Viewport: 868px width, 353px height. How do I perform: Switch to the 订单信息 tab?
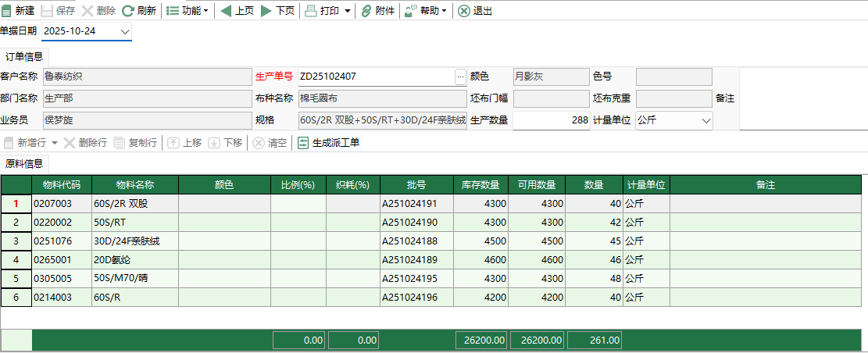(24, 56)
